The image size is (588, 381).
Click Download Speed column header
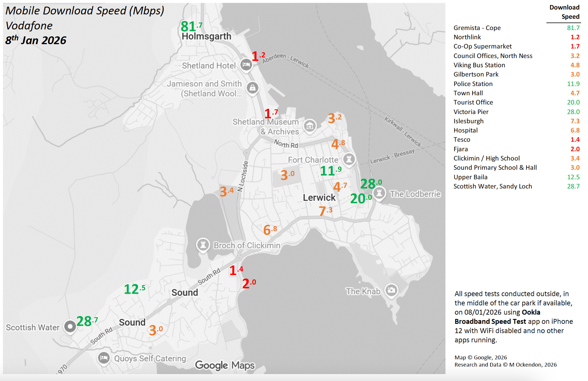tap(564, 12)
